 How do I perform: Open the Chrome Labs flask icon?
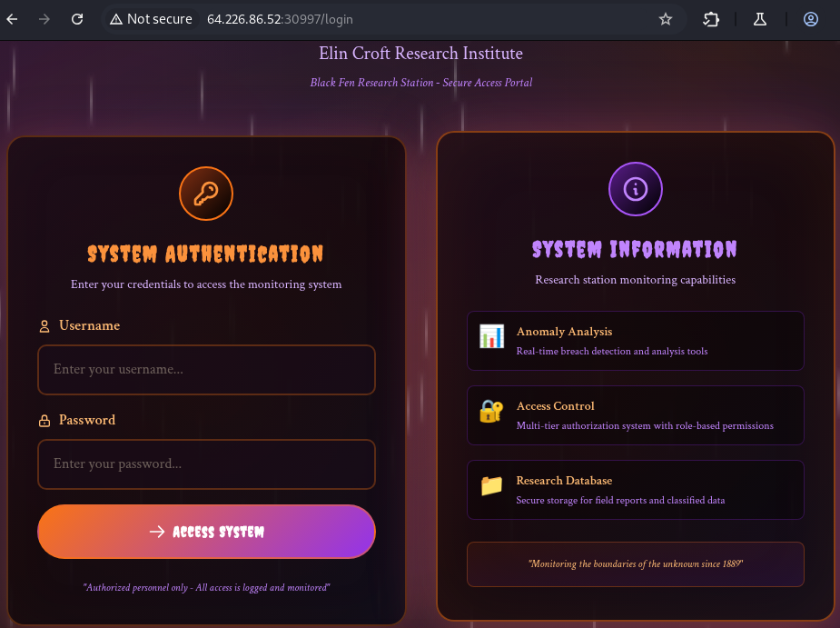pos(761,19)
